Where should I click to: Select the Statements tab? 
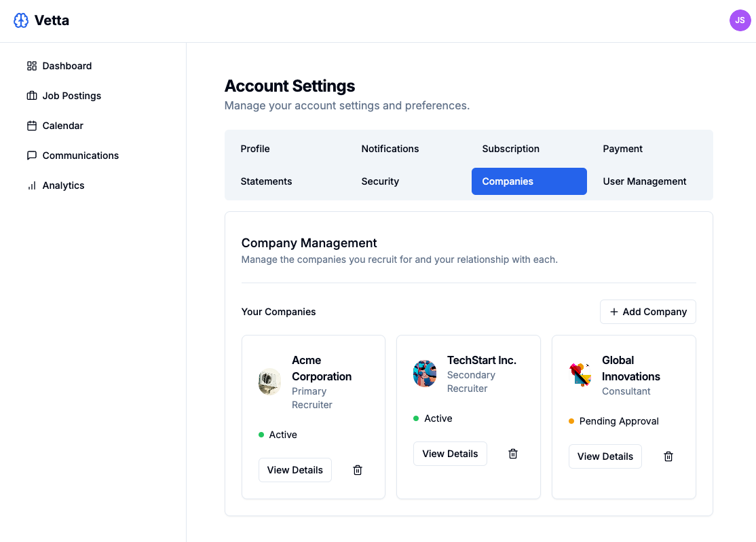pyautogui.click(x=266, y=181)
